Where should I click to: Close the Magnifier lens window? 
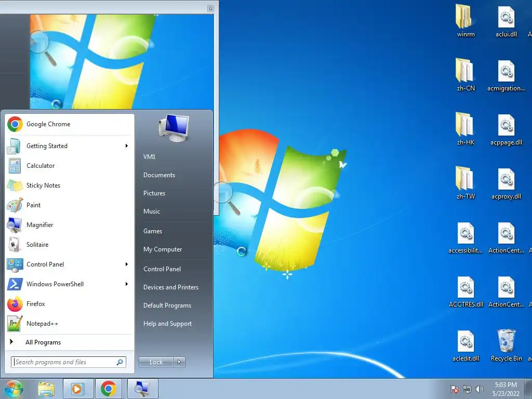pyautogui.click(x=211, y=8)
